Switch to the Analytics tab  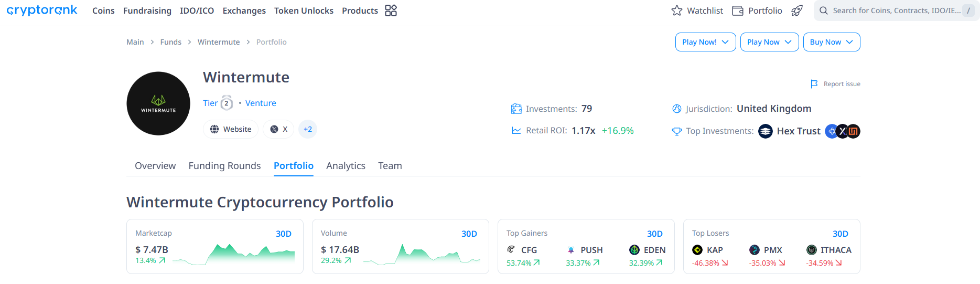(x=346, y=166)
